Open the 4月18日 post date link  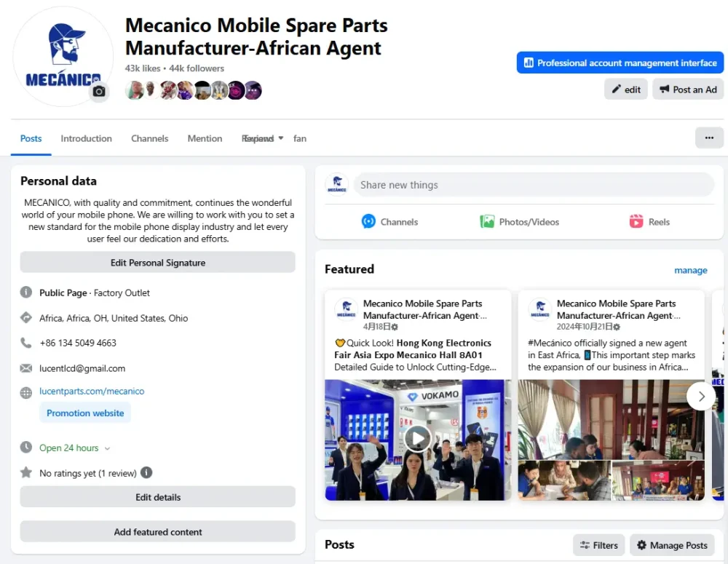376,327
